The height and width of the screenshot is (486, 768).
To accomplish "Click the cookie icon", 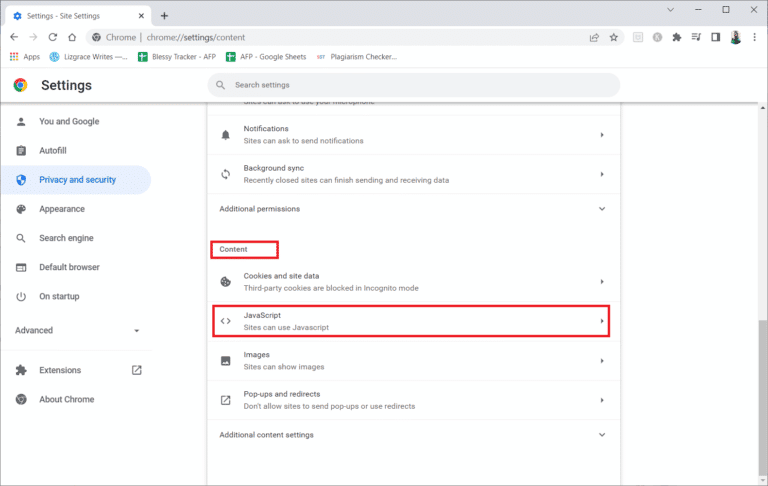I will pos(225,282).
